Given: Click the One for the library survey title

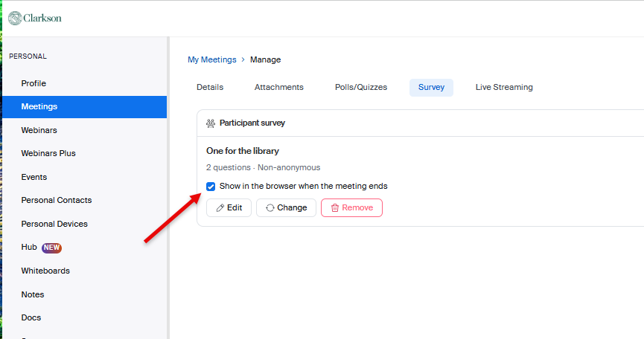Looking at the screenshot, I should 243,151.
